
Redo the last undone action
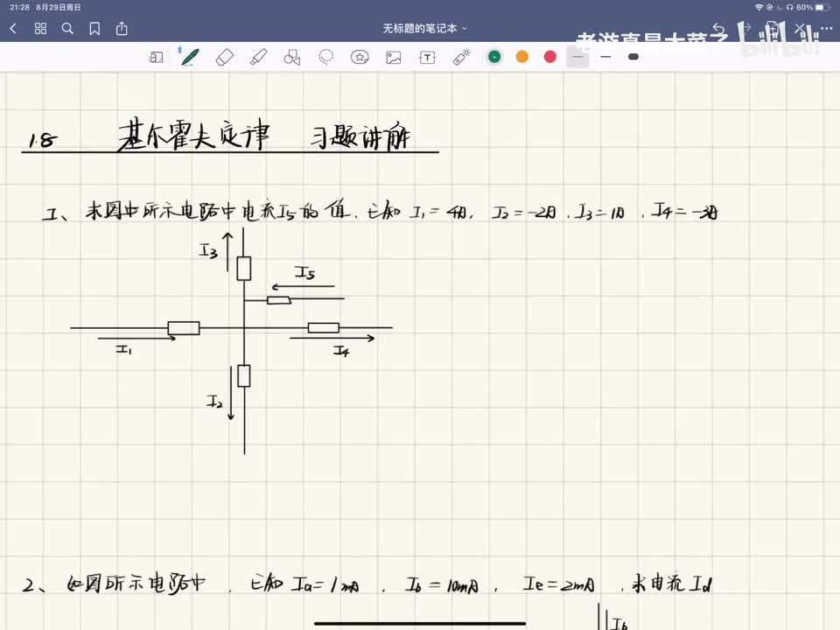[x=745, y=29]
